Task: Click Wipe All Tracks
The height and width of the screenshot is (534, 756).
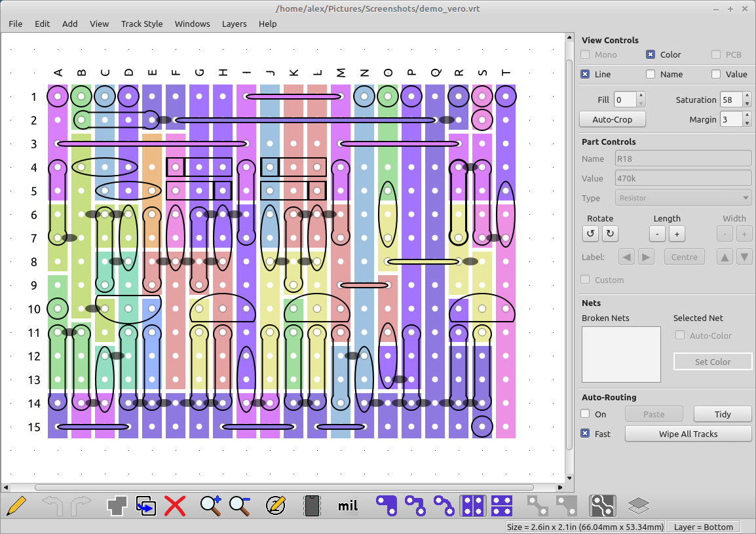Action: point(688,433)
